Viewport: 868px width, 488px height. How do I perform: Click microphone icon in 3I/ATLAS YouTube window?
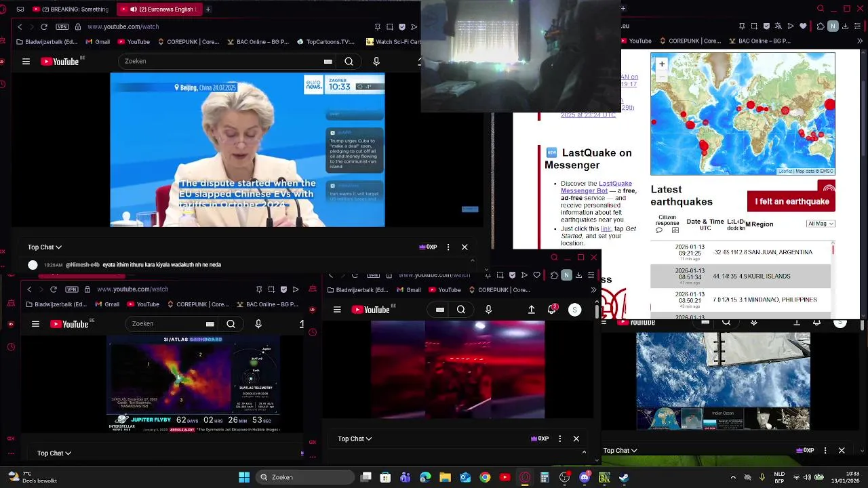258,324
